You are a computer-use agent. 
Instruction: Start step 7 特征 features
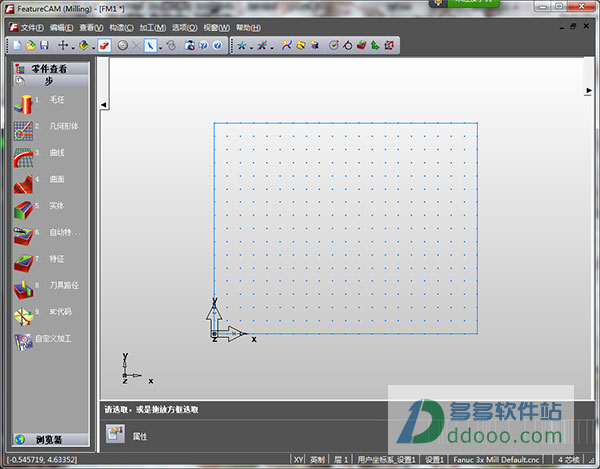click(39, 262)
